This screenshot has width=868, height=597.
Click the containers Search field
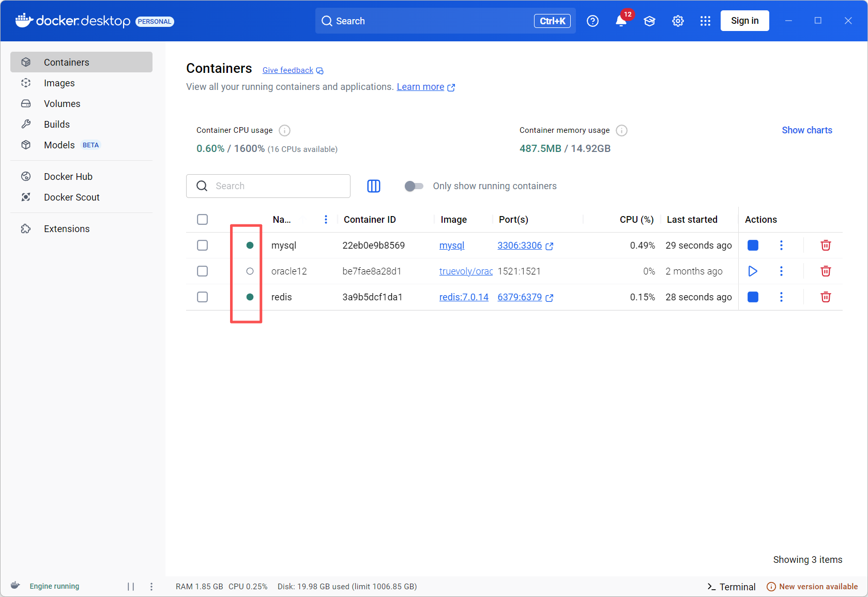[x=268, y=186]
